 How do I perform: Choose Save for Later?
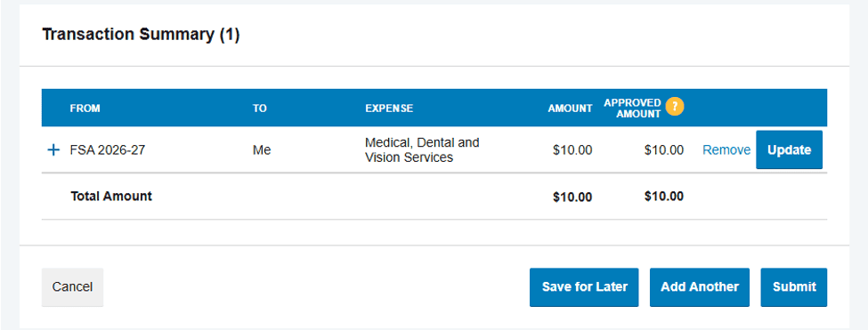click(584, 287)
